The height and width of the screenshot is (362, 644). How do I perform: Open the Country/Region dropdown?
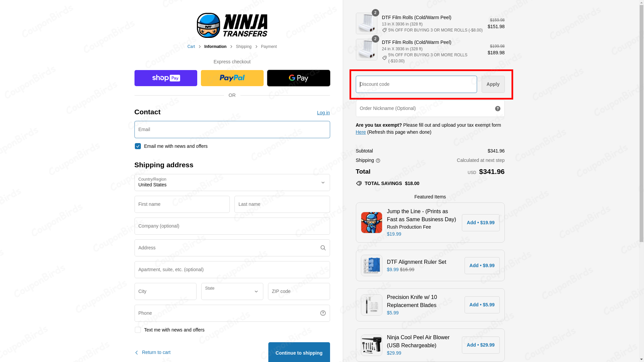232,182
